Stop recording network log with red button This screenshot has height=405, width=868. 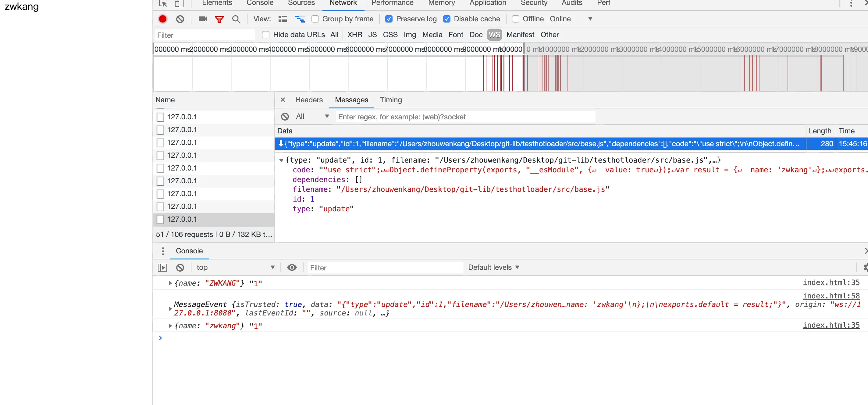tap(163, 19)
